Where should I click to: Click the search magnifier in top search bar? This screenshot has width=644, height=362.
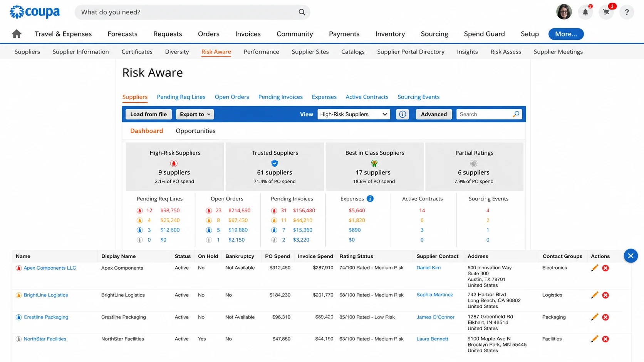point(302,12)
